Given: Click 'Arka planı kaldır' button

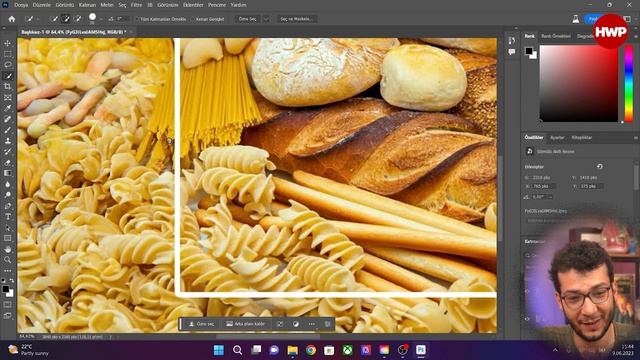Looking at the screenshot, I should pyautogui.click(x=246, y=324).
